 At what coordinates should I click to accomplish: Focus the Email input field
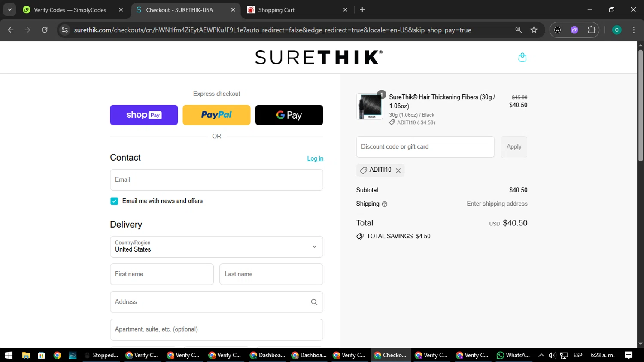click(216, 180)
